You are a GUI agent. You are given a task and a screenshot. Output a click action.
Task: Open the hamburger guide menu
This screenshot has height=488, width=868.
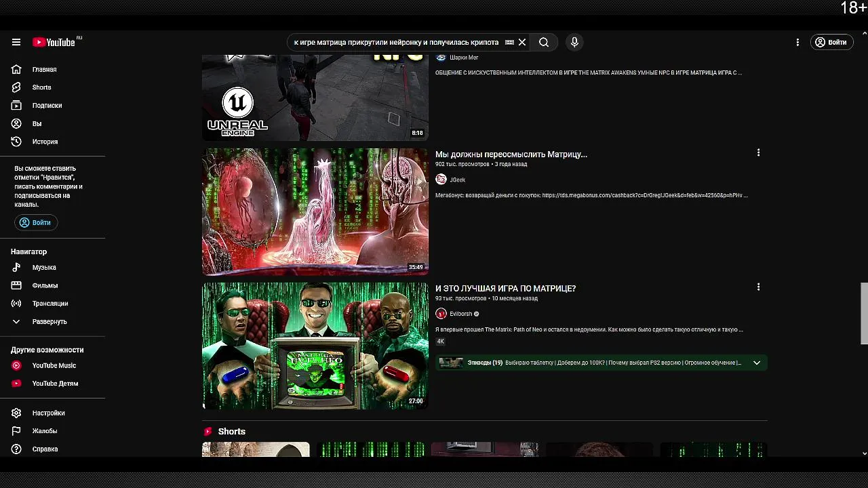pyautogui.click(x=16, y=42)
